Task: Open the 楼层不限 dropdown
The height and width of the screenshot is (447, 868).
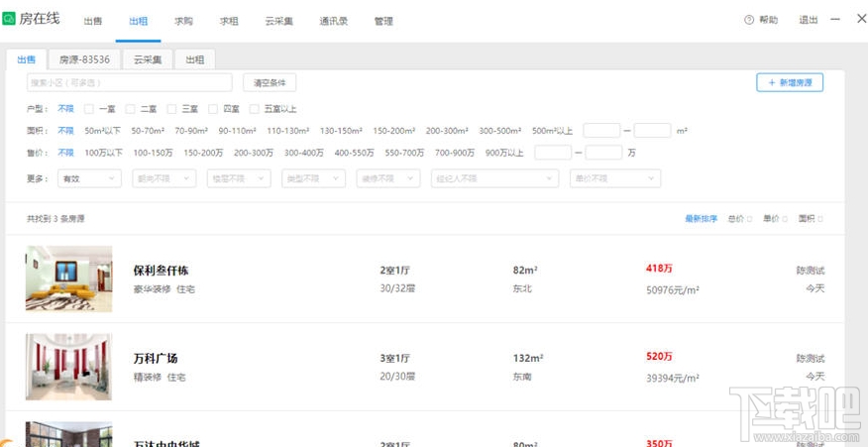Action: (239, 178)
